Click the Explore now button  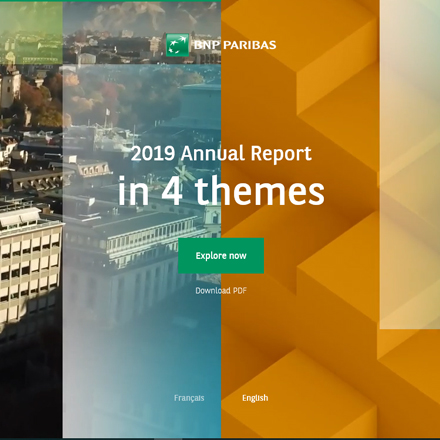(x=221, y=256)
